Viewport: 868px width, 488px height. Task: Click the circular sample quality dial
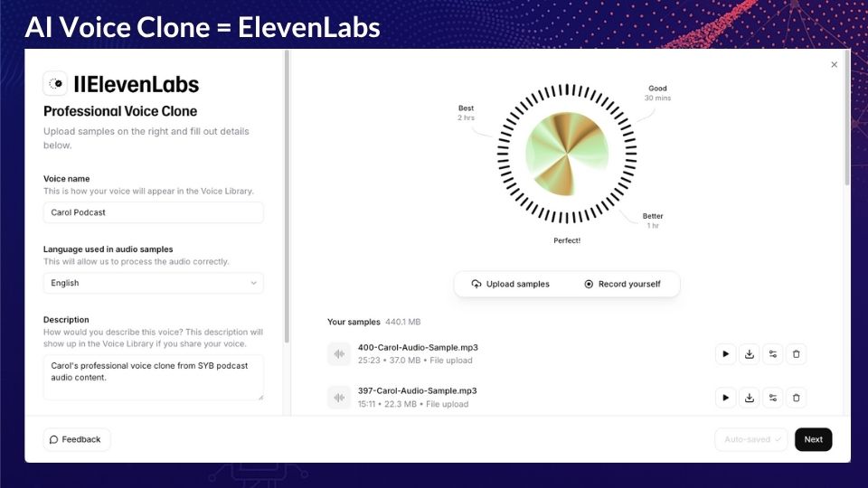[x=567, y=154]
